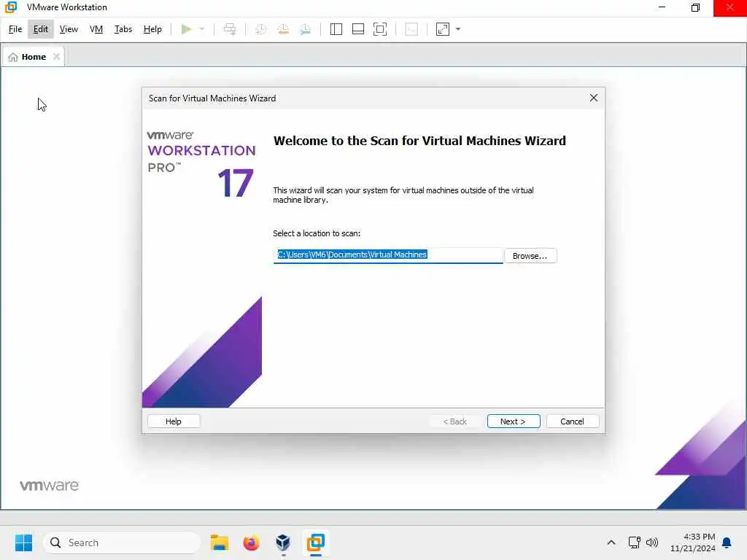Click the Stretch Guest toolbar icon
The image size is (747, 560).
click(443, 29)
